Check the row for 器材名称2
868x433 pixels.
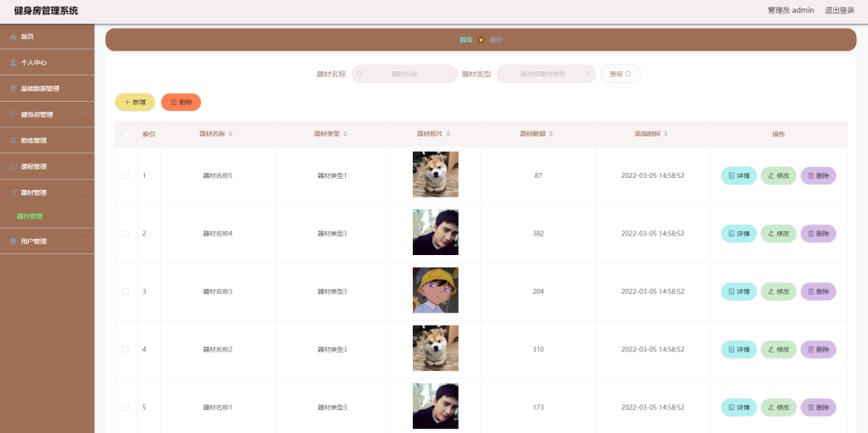pos(125,349)
